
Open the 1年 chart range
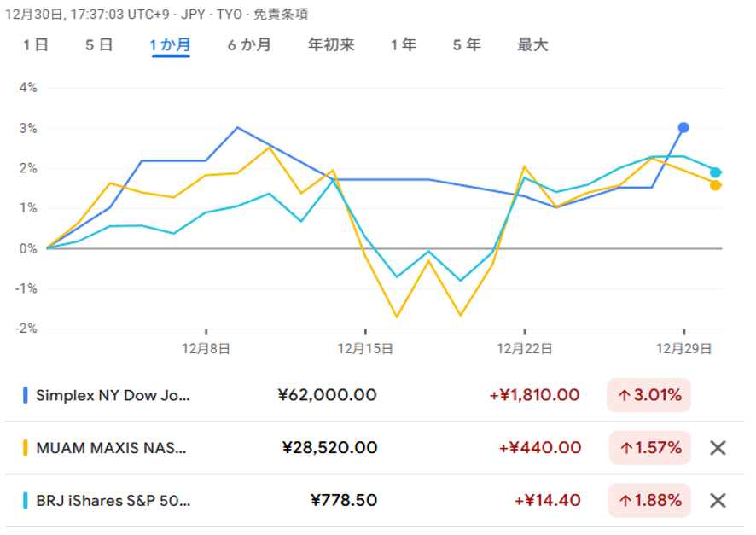click(x=404, y=45)
